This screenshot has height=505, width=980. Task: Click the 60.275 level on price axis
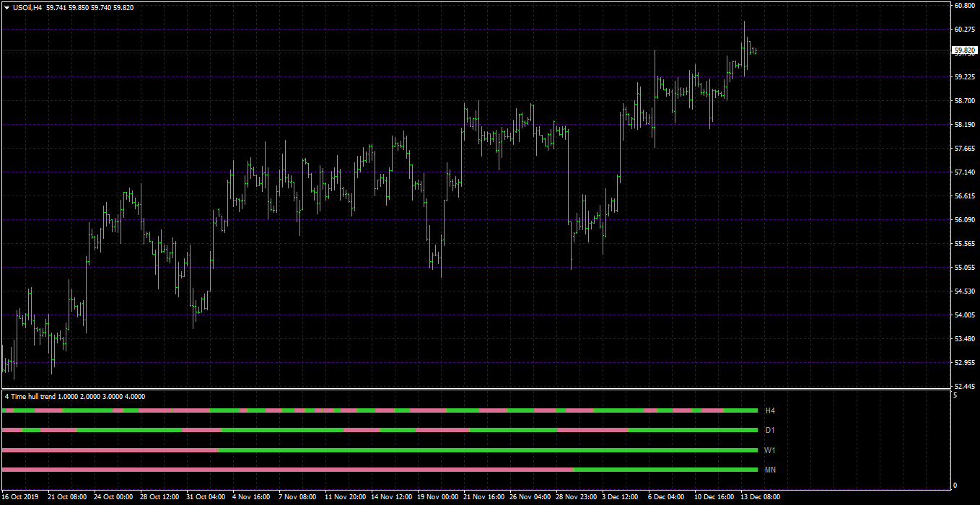pyautogui.click(x=965, y=30)
